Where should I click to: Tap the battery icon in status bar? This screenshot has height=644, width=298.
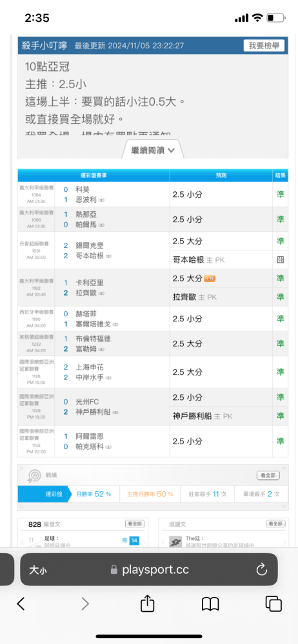(276, 17)
